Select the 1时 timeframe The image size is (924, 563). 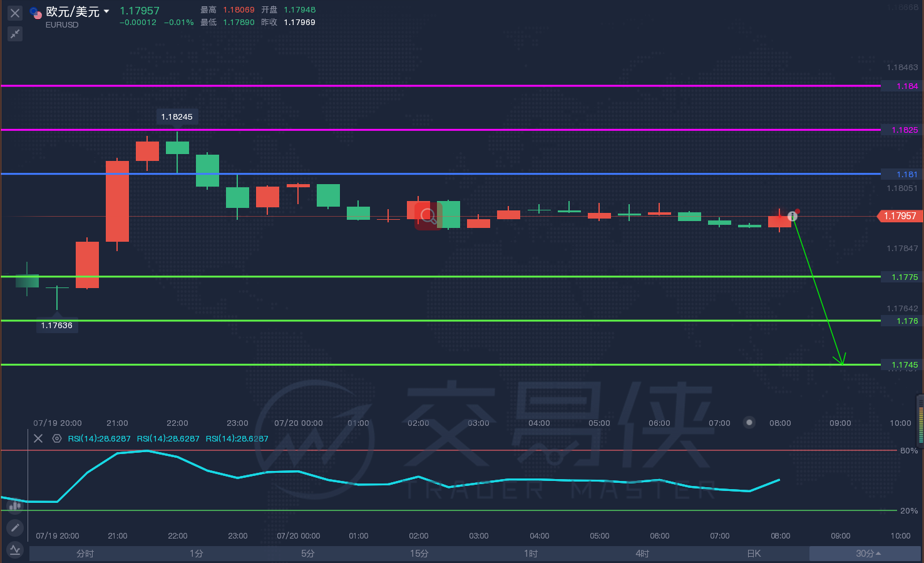pos(531,554)
